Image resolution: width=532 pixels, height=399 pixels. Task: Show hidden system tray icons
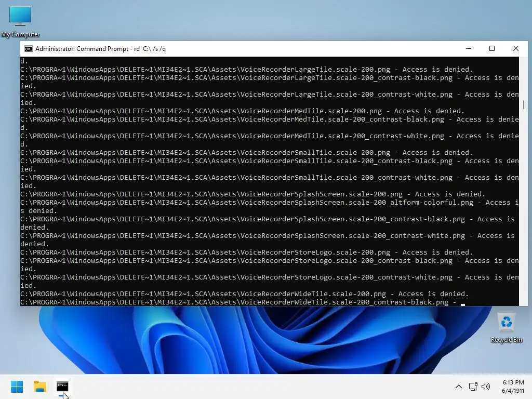(x=458, y=387)
